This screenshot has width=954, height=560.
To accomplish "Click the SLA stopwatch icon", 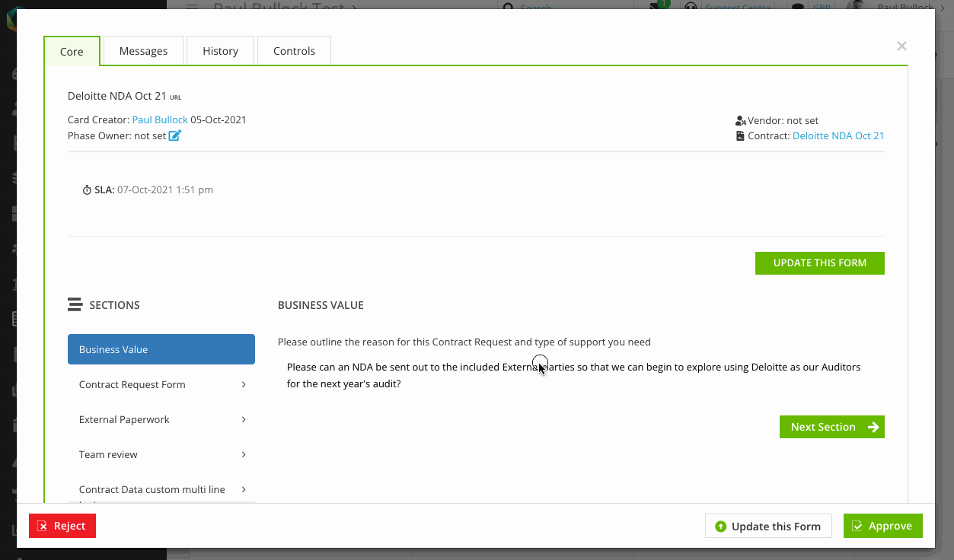I will coord(87,190).
